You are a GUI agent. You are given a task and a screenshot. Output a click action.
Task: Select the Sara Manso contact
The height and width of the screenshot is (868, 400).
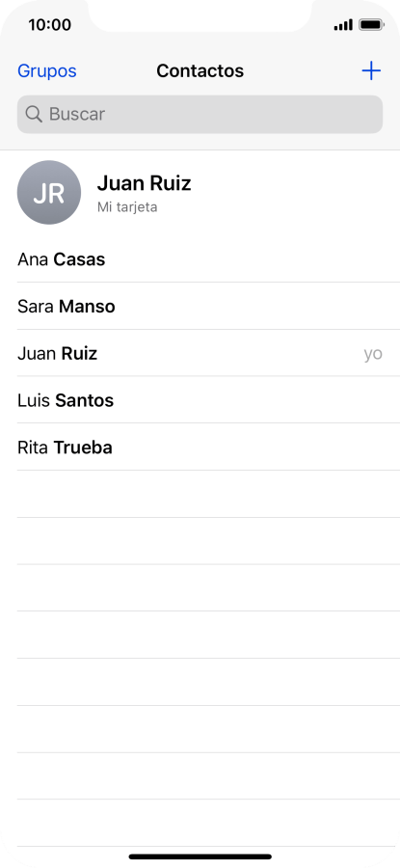(x=200, y=306)
